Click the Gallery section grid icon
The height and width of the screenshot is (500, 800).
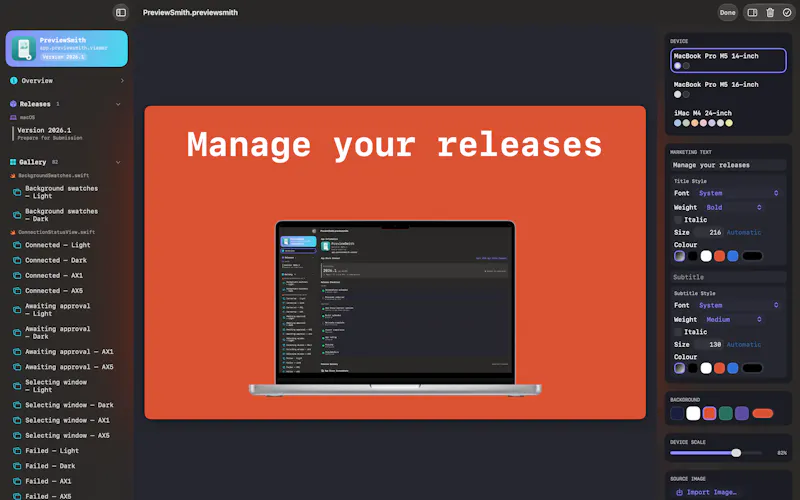pos(13,162)
